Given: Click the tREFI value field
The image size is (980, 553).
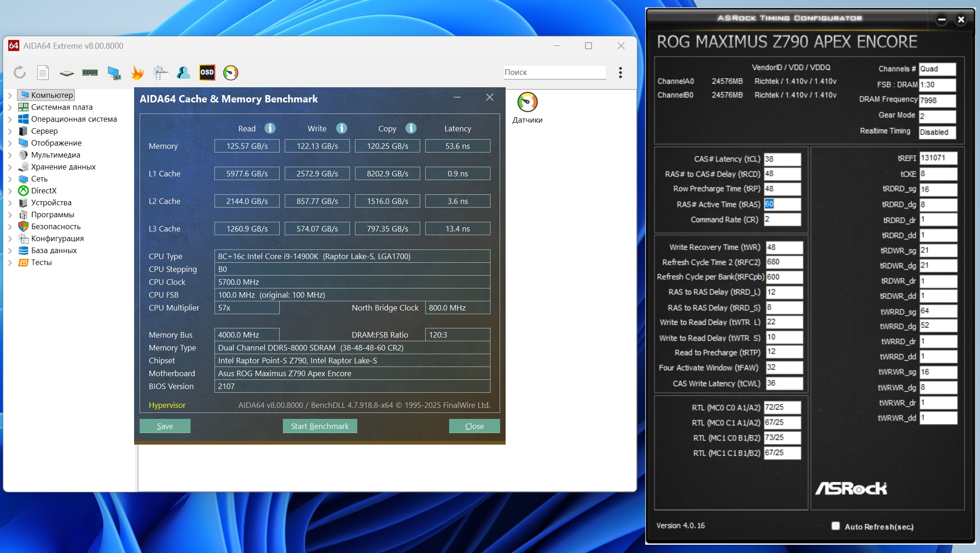Looking at the screenshot, I should point(938,158).
